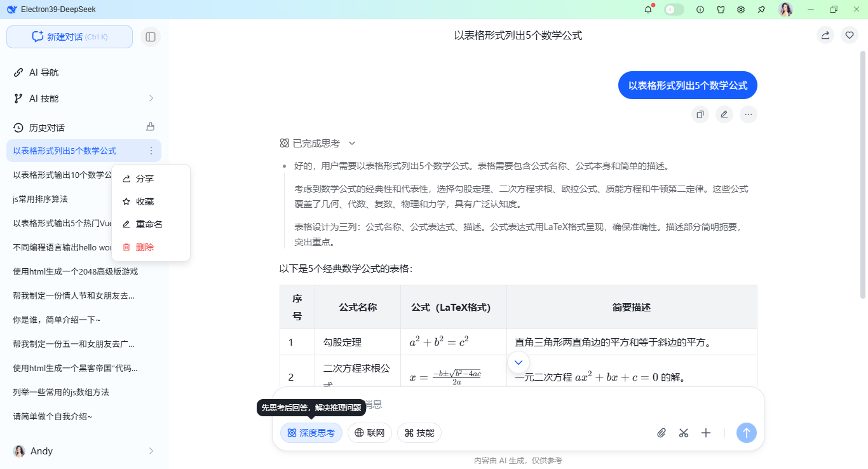The width and height of the screenshot is (868, 469).
Task: Edit the prompt using the pencil icon
Action: click(x=724, y=114)
